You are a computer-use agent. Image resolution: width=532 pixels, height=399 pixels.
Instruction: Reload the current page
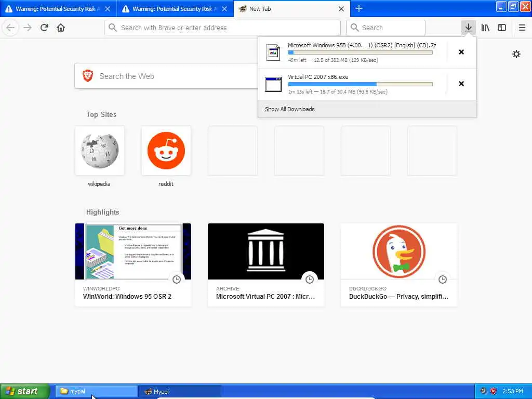[x=44, y=28]
